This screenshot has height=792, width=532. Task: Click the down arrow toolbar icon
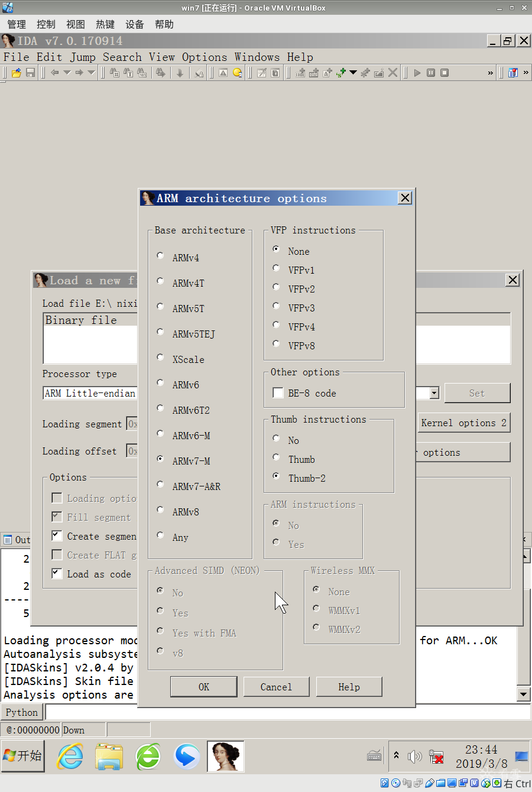[x=180, y=73]
